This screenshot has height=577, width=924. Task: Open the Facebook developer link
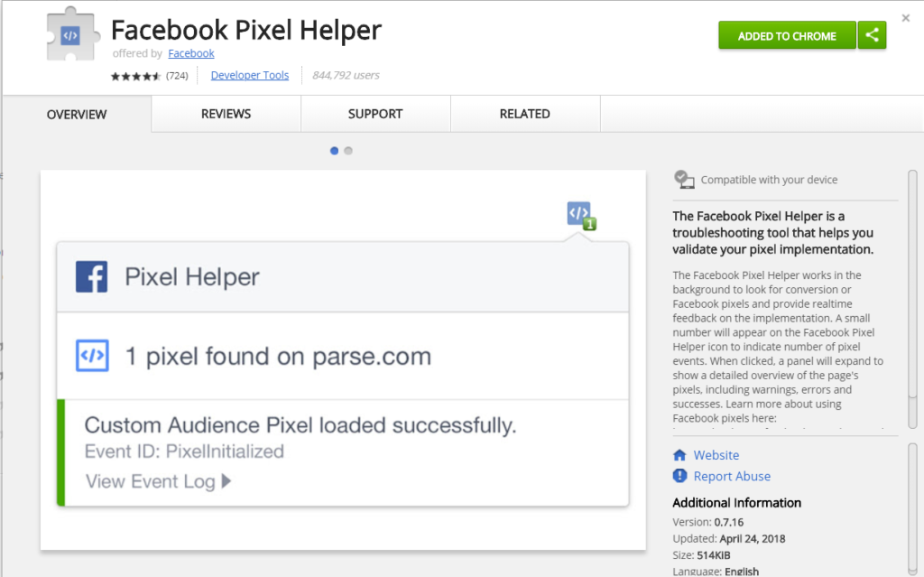(191, 53)
